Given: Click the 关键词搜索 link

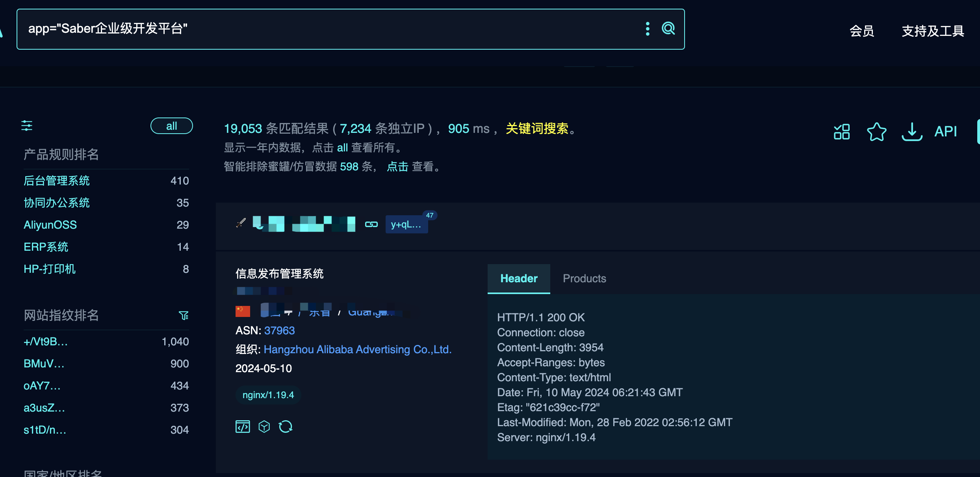Looking at the screenshot, I should click(538, 129).
